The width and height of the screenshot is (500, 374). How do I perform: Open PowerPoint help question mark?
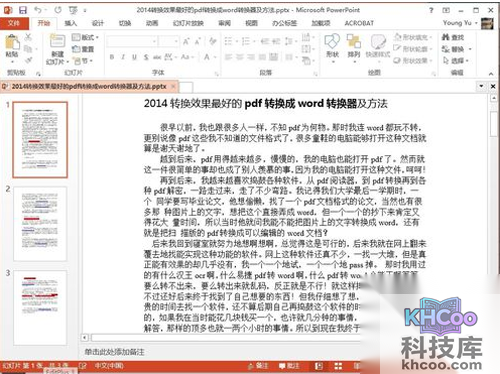point(431,10)
